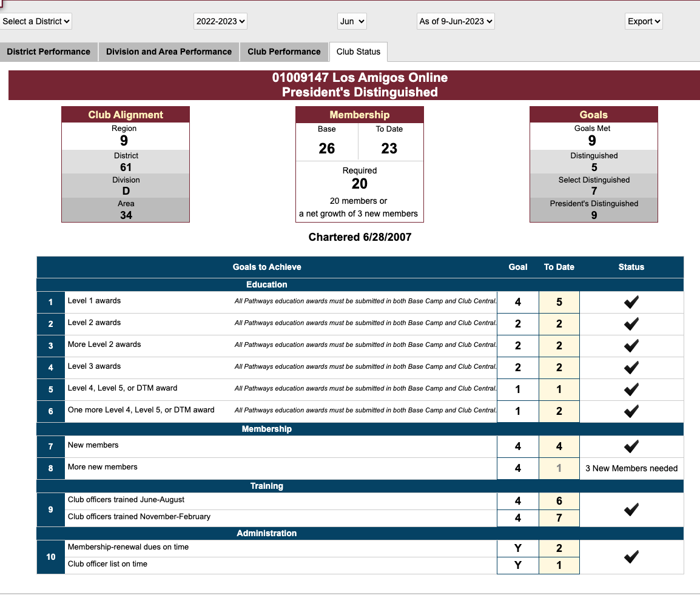The width and height of the screenshot is (700, 595).
Task: Open the Select a District dropdown
Action: coord(35,21)
